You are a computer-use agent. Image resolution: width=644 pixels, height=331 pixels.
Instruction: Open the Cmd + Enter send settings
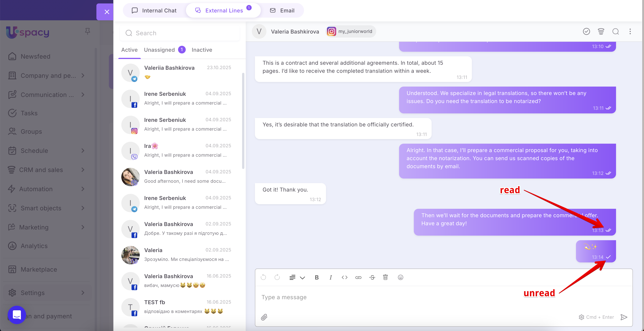pyautogui.click(x=596, y=317)
